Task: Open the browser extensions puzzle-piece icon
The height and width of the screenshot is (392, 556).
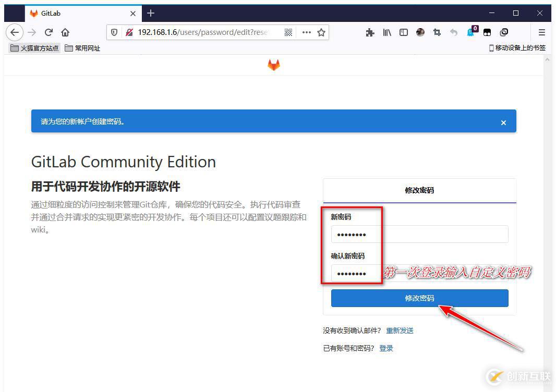Action: (370, 32)
